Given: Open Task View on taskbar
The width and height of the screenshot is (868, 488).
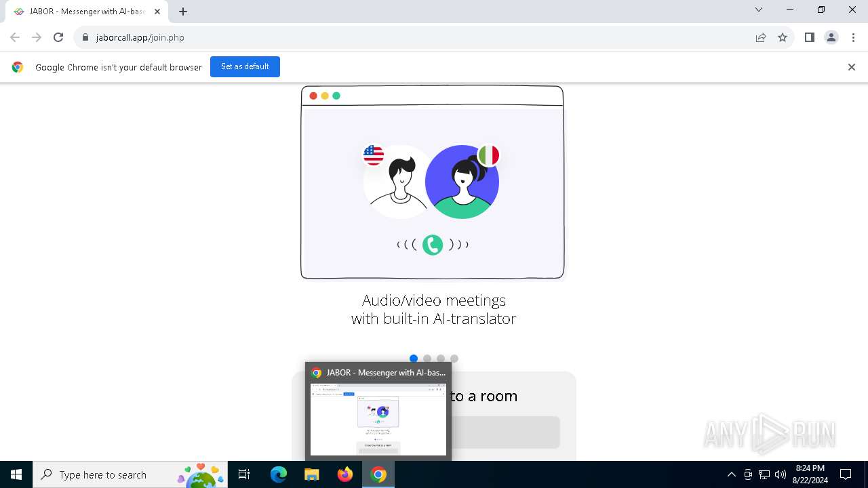Looking at the screenshot, I should tap(245, 474).
